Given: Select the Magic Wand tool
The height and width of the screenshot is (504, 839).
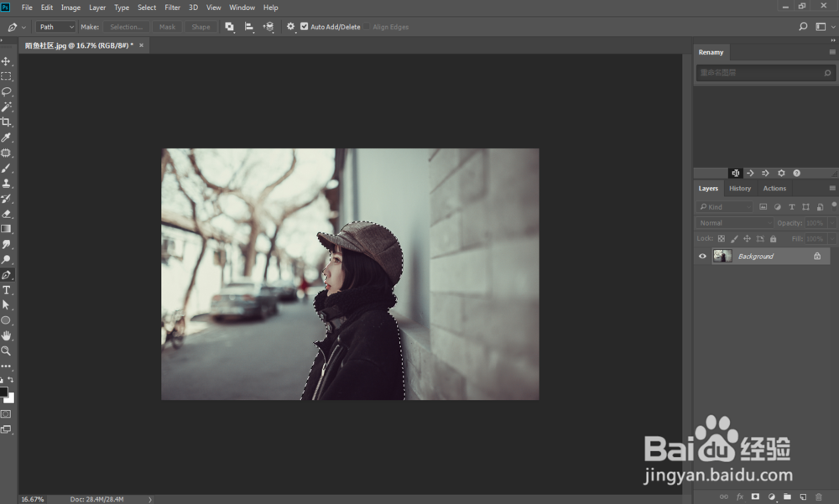Looking at the screenshot, I should (x=6, y=107).
